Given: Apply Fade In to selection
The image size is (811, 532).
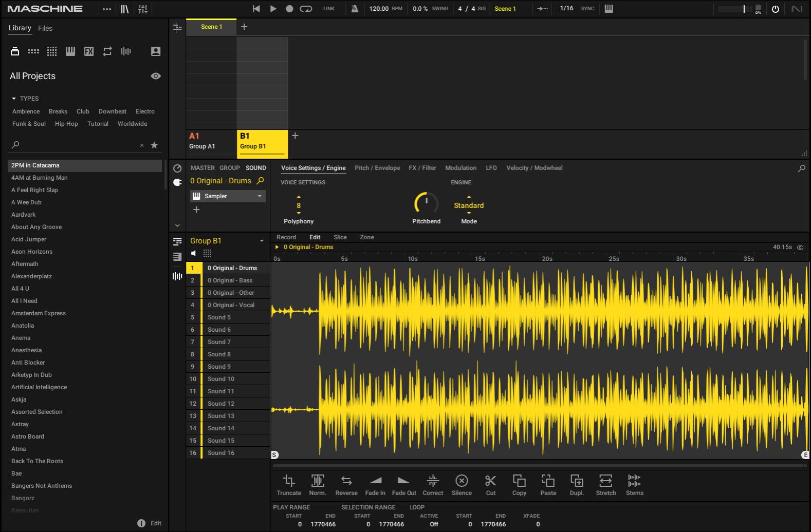Looking at the screenshot, I should point(375,485).
